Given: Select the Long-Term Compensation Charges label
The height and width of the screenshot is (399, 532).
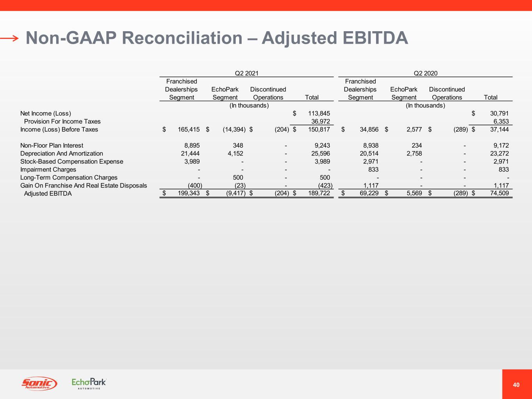Looking at the screenshot, I should (69, 178).
